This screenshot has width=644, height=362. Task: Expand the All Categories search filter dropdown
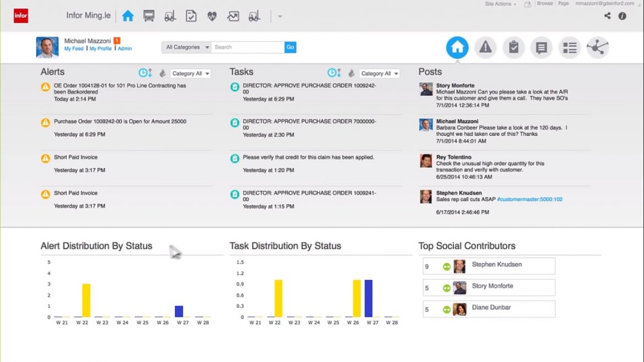pyautogui.click(x=186, y=47)
